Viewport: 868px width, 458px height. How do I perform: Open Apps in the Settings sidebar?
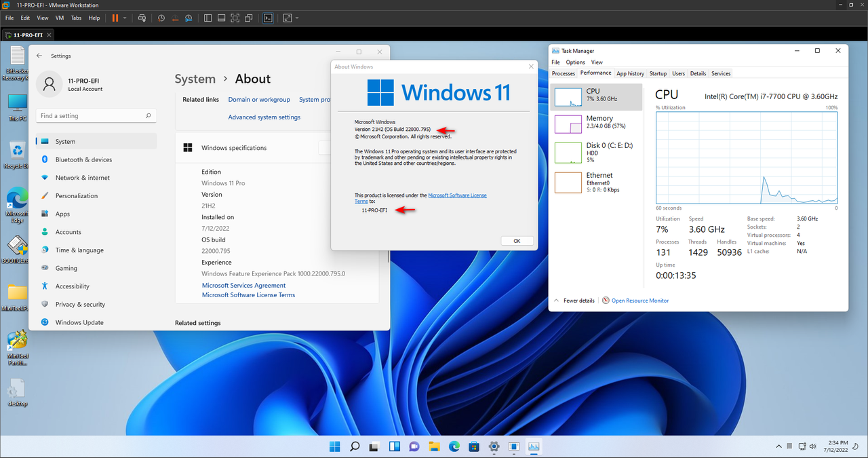[x=96, y=214]
